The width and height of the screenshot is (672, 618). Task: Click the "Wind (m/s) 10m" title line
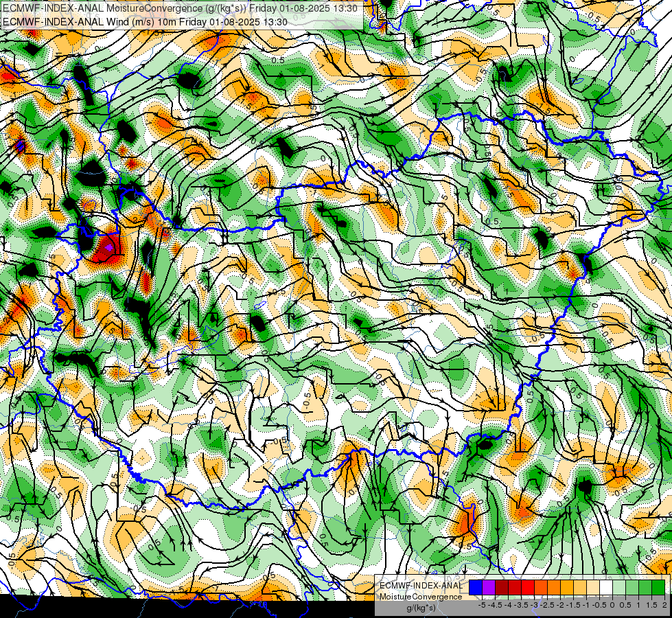point(145,22)
